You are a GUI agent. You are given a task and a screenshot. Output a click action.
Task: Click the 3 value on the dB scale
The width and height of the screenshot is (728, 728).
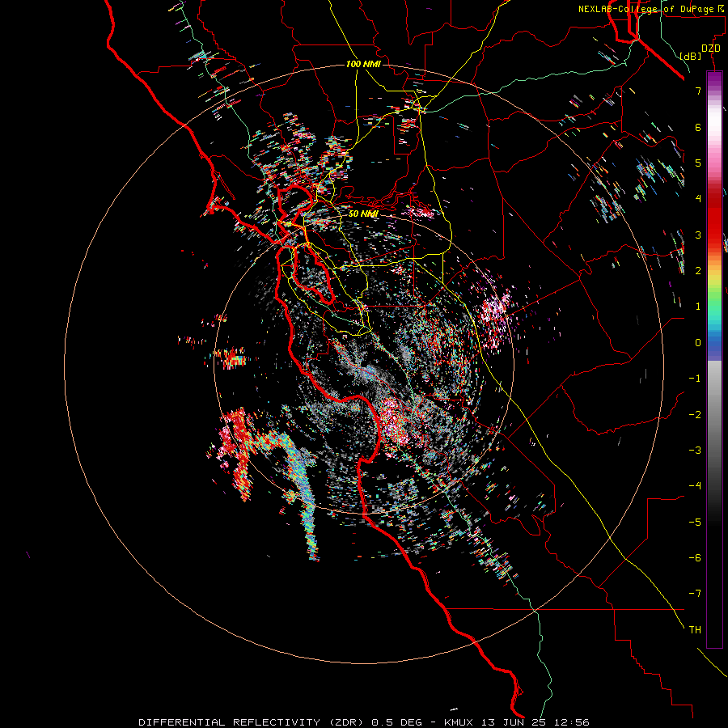tap(698, 235)
